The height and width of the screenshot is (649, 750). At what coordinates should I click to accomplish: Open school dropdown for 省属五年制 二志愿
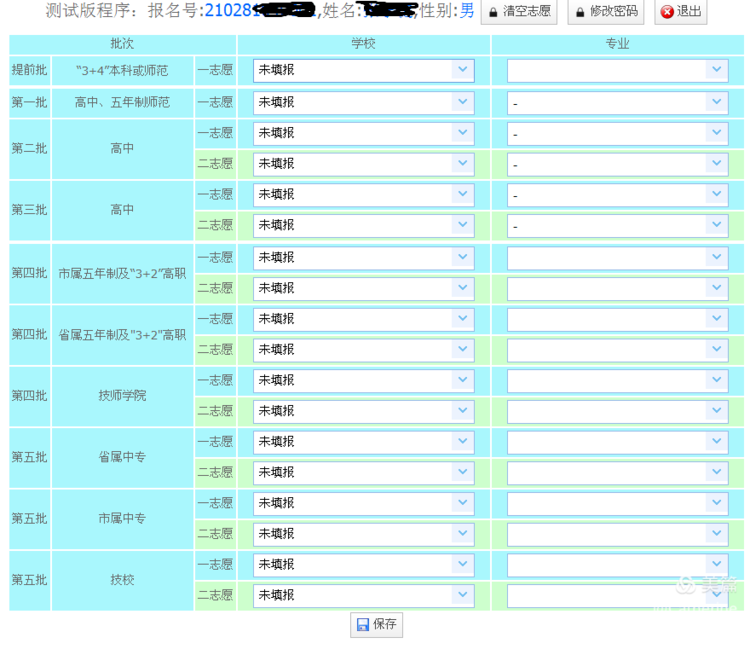pos(364,350)
